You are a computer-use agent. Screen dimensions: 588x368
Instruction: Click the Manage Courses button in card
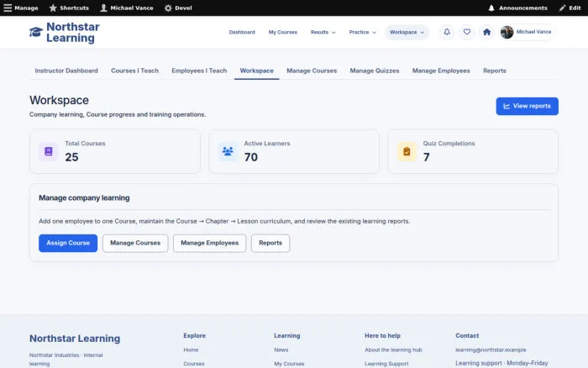135,243
